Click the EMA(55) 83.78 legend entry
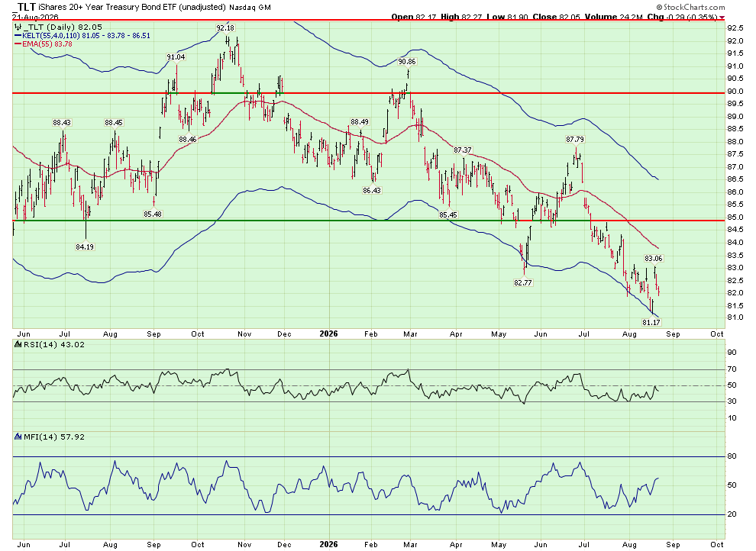 pyautogui.click(x=47, y=43)
